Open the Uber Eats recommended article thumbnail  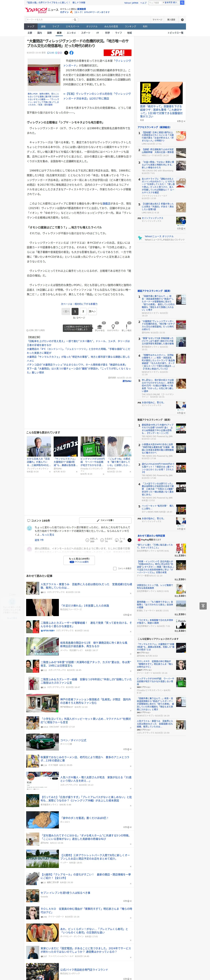coord(92,446)
